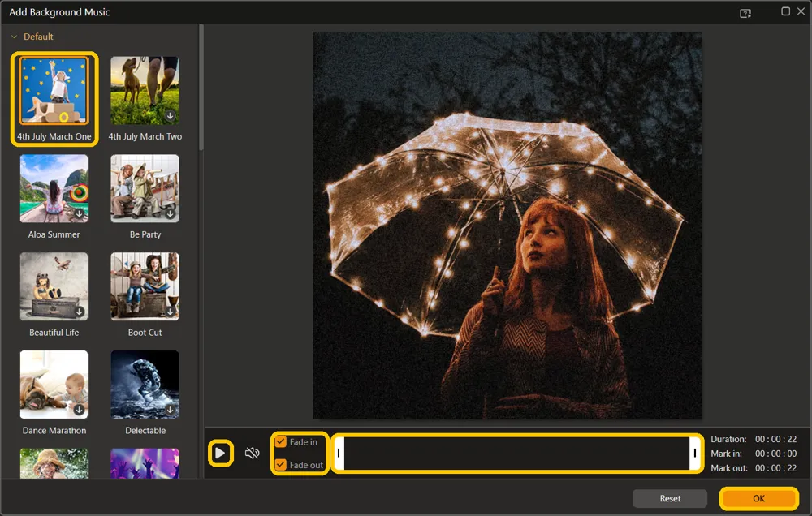Click the Mark out value 00 : 00 : 22

(x=775, y=468)
